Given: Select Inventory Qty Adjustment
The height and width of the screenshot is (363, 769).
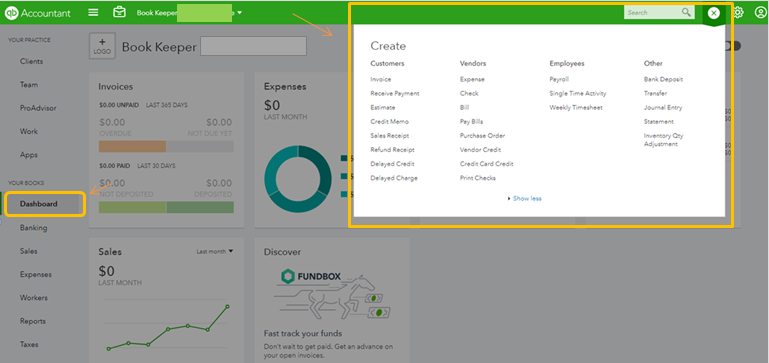Looking at the screenshot, I should (x=664, y=140).
